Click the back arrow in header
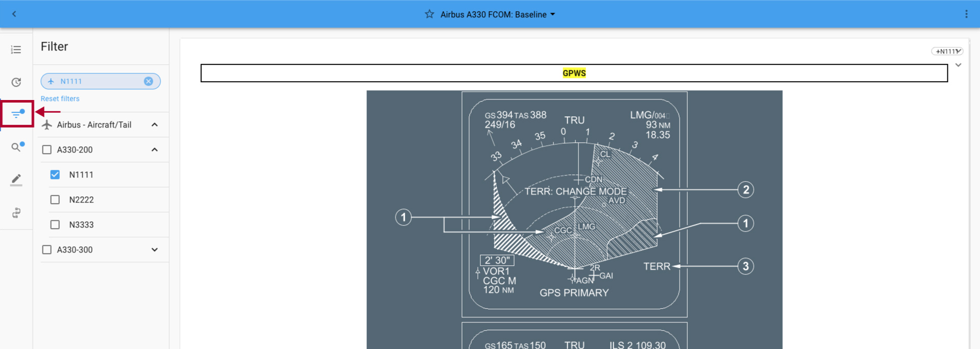This screenshot has height=349, width=980. 14,14
